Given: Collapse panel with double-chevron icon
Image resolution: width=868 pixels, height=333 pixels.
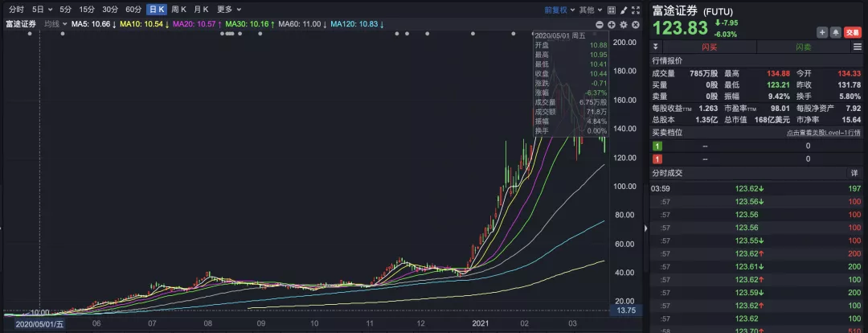Looking at the screenshot, I should coord(656,47).
